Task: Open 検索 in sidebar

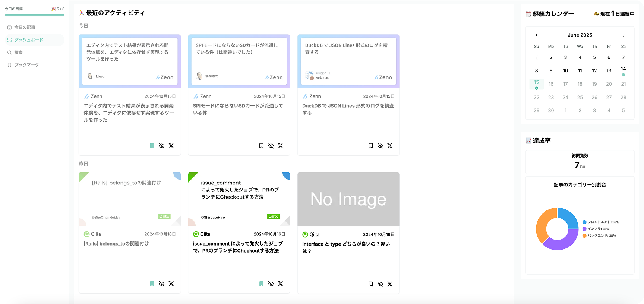Action: coord(34,53)
